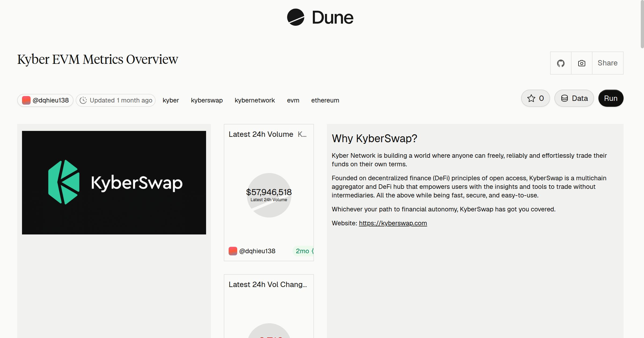This screenshot has height=338, width=644.
Task: Click the 2mo query age badge
Action: click(303, 251)
